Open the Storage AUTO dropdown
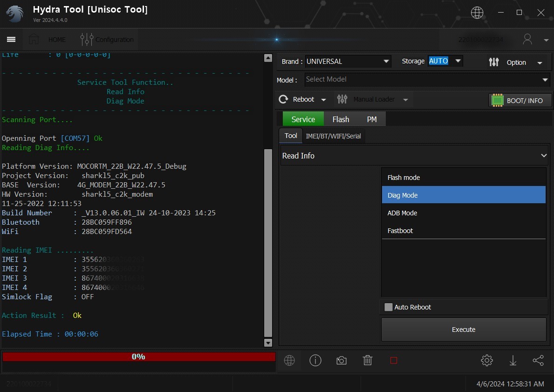The width and height of the screenshot is (554, 392). [x=445, y=61]
